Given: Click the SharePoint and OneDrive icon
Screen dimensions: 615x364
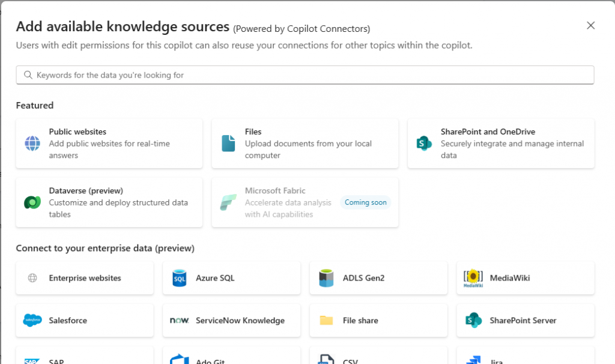Looking at the screenshot, I should click(424, 144).
